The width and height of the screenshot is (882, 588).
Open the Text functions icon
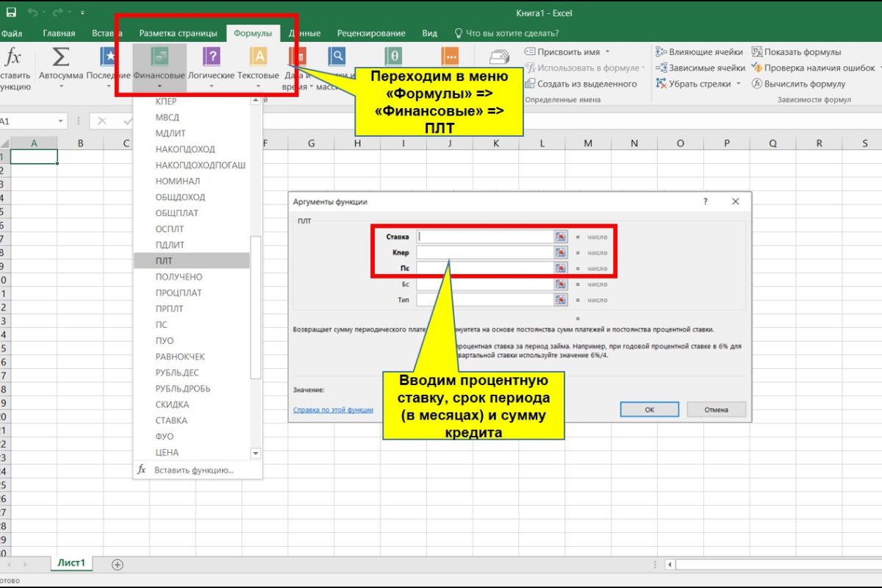tap(258, 57)
